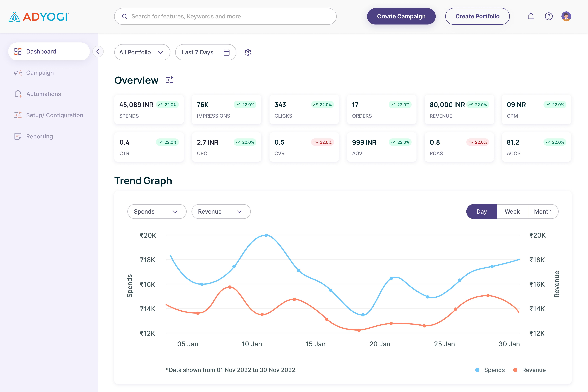This screenshot has width=588, height=392.
Task: Select the Day granularity
Action: tap(482, 212)
